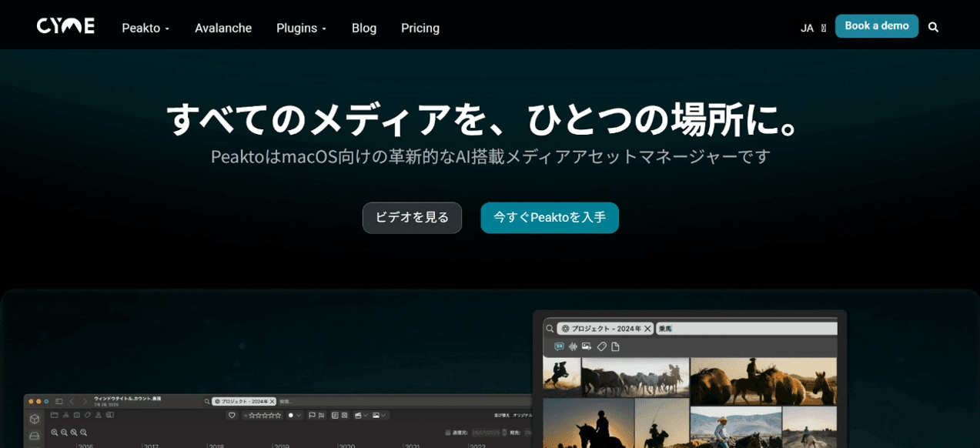Viewport: 980px width, 448px height.
Task: Open the rider among brown horses thumbnail
Action: click(x=764, y=381)
